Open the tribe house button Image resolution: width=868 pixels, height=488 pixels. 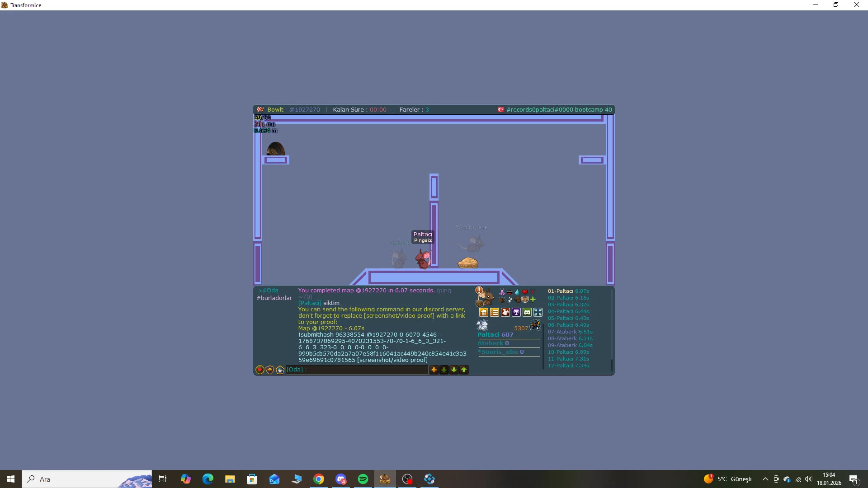point(484,312)
